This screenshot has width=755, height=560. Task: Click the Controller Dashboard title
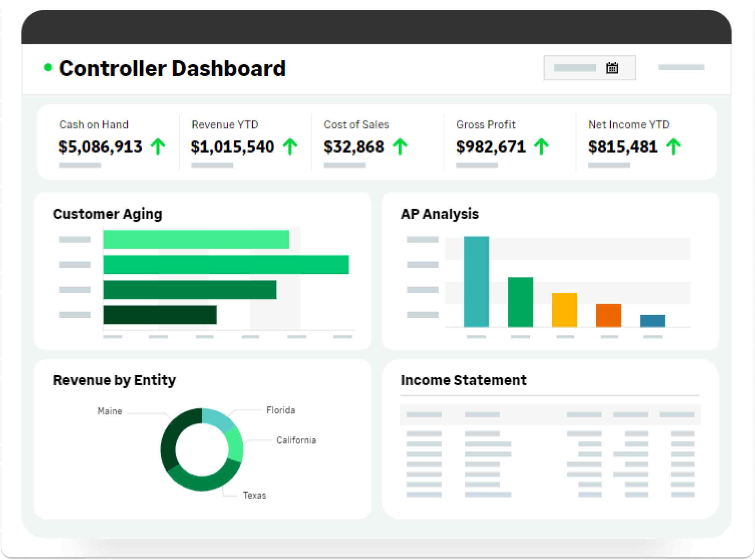pos(173,69)
